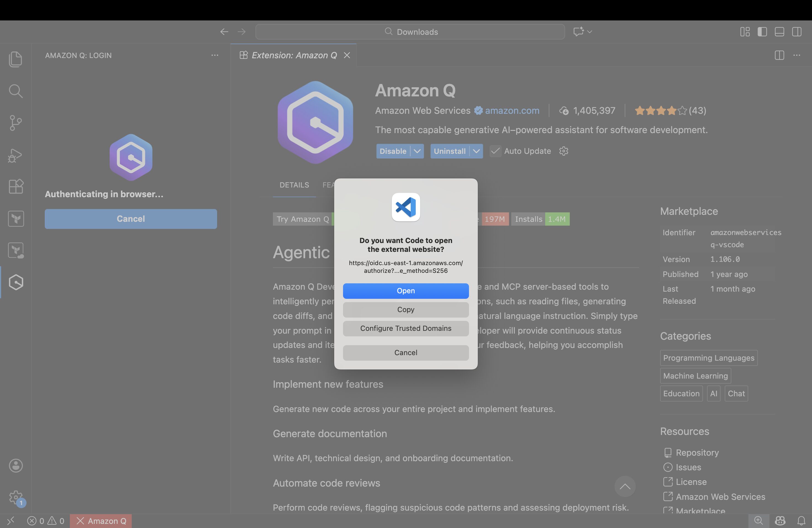812x528 pixels.
Task: Open Source Control view icon
Action: (16, 123)
